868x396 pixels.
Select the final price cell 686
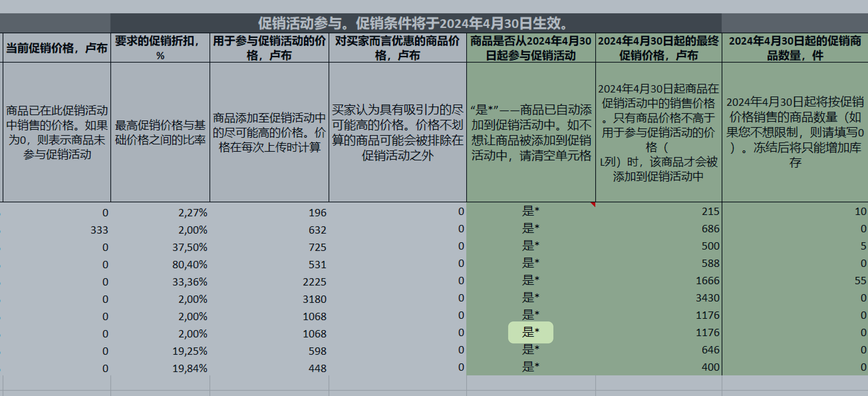(x=659, y=229)
